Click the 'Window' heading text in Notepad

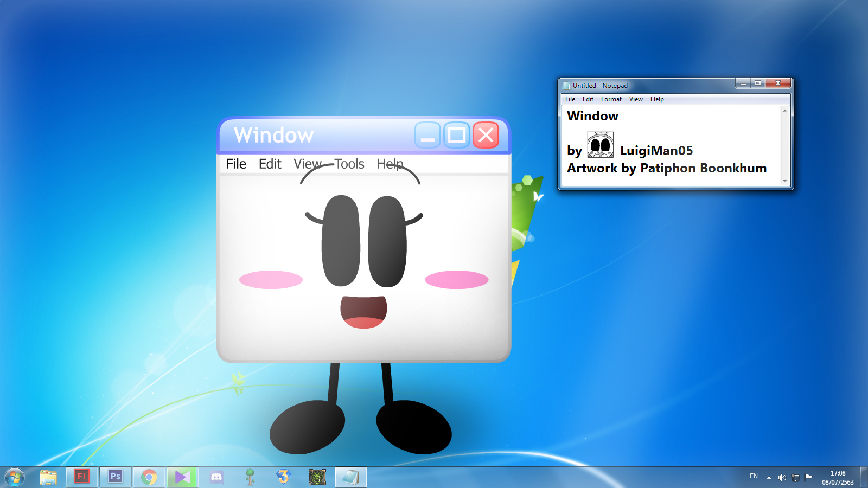point(592,116)
